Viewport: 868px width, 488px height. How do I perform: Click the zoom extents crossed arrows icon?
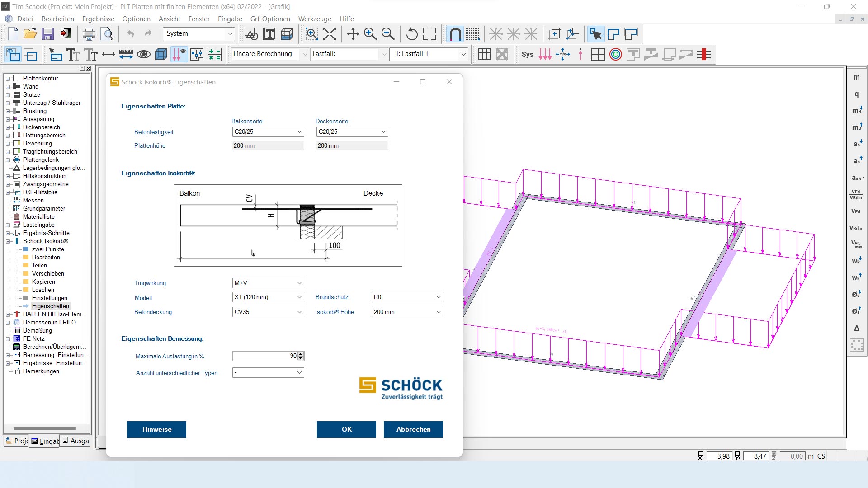coord(330,34)
